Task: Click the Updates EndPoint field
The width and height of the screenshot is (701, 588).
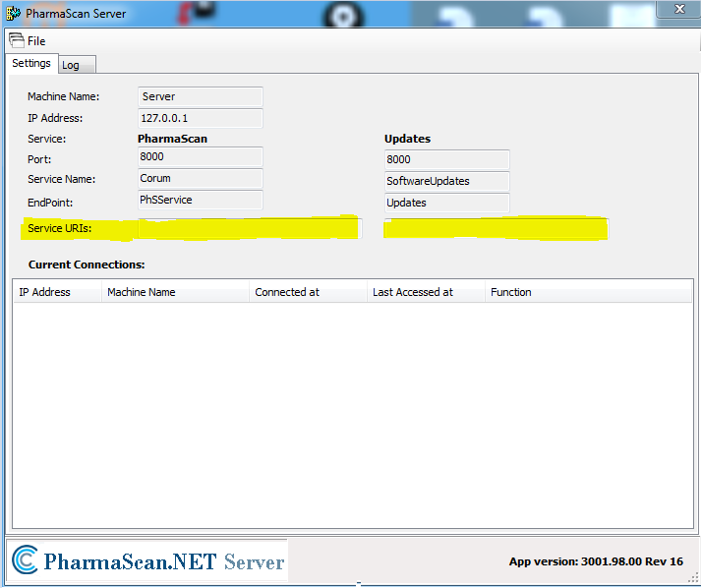Action: point(446,203)
